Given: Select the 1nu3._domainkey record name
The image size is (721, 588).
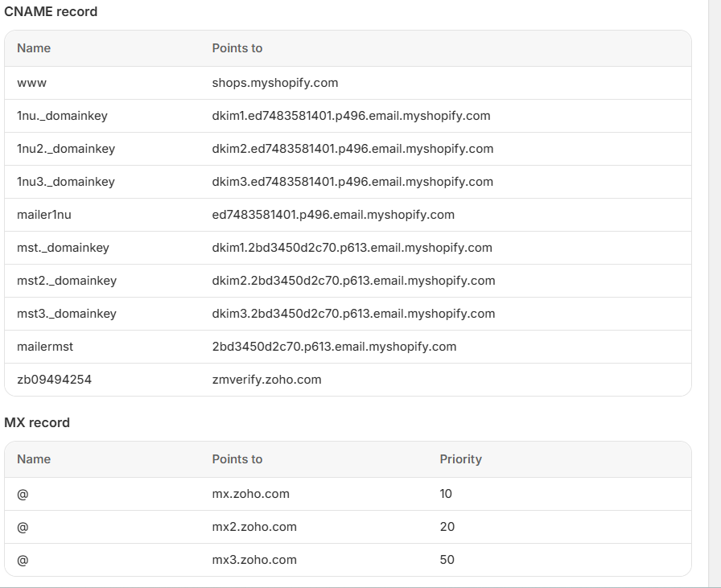Looking at the screenshot, I should (66, 182).
